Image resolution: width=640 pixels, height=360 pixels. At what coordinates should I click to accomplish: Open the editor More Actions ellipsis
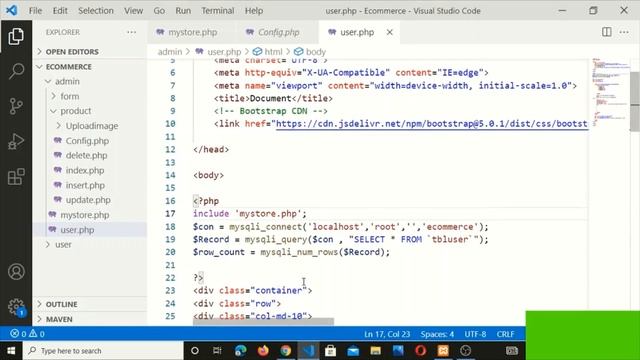[x=624, y=32]
